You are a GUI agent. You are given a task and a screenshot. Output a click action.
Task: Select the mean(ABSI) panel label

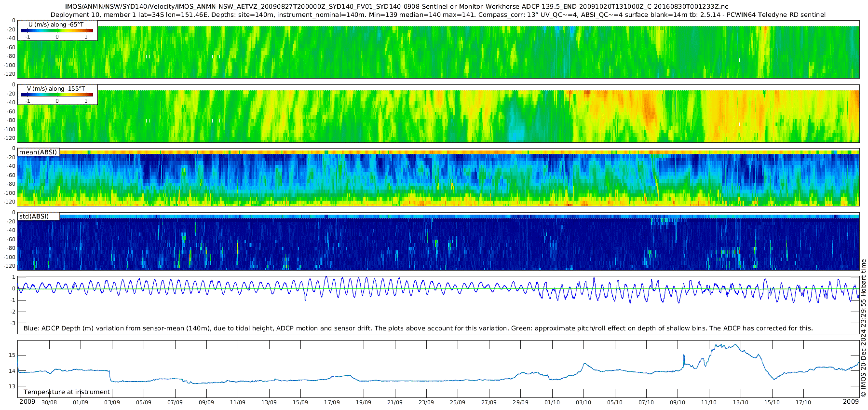point(39,152)
